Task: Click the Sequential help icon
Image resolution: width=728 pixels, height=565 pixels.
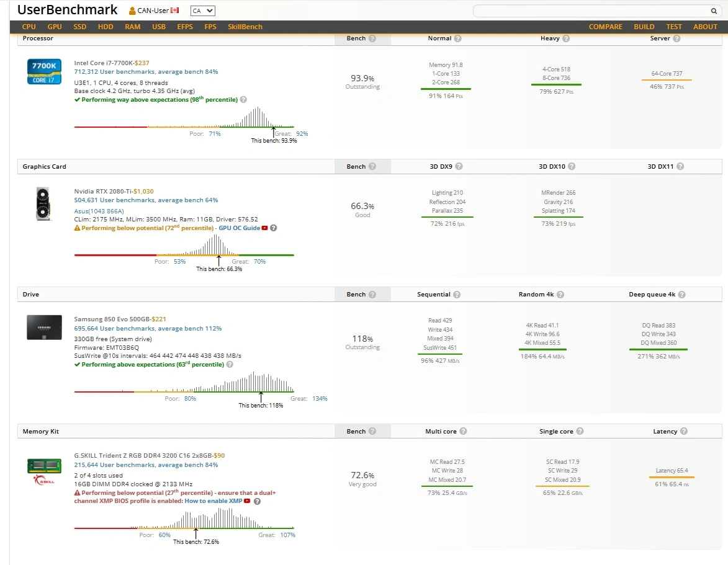Action: tap(457, 295)
